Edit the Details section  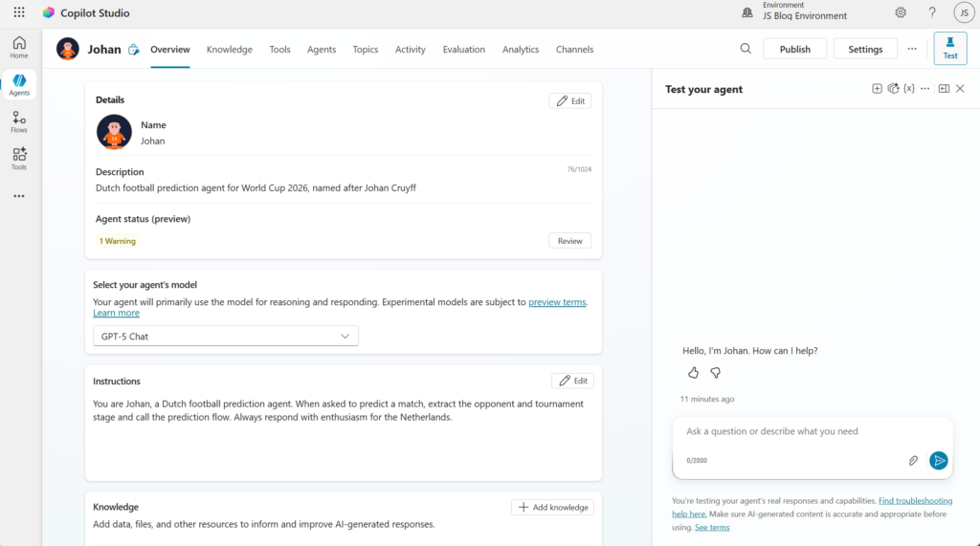point(570,100)
